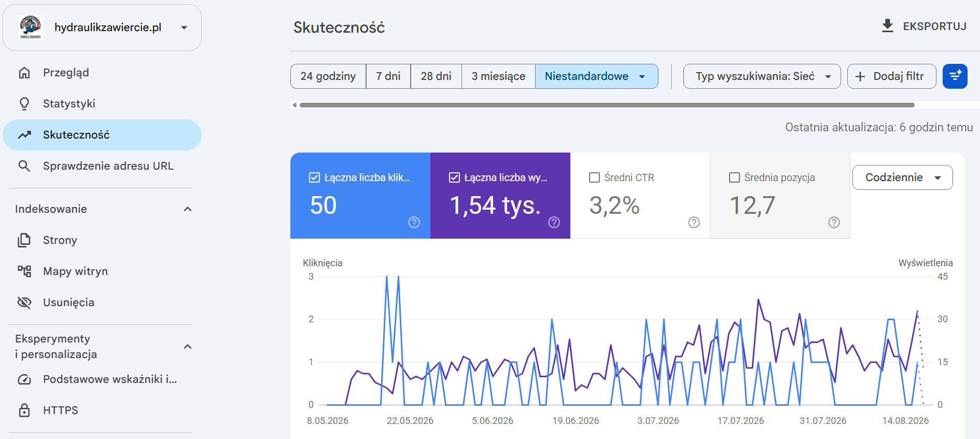The height and width of the screenshot is (439, 980).
Task: Click the Skuteczność page heading
Action: click(339, 28)
